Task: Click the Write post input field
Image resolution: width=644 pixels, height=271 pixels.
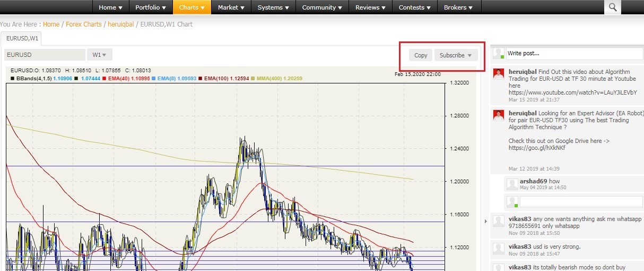Action: [573, 53]
